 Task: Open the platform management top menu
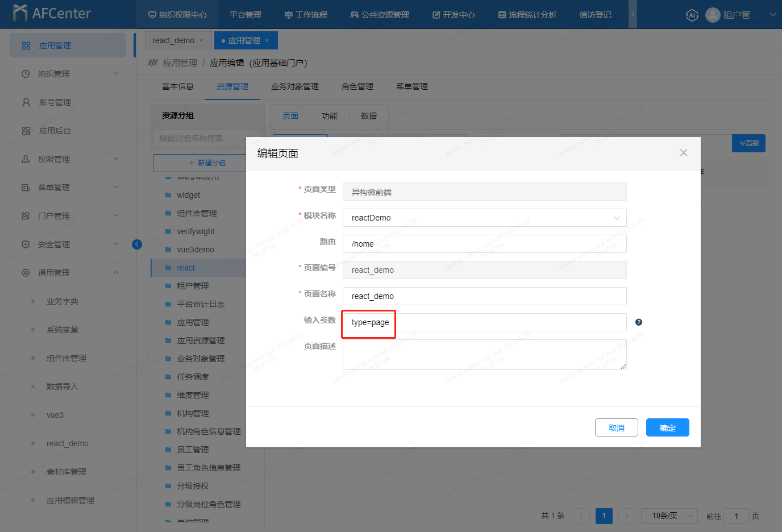click(x=246, y=15)
